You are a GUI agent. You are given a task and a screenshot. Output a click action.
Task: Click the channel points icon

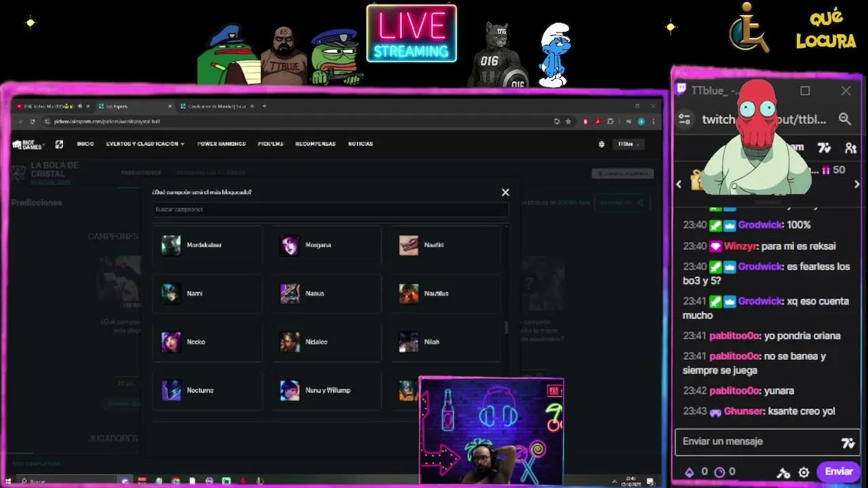pos(719,472)
